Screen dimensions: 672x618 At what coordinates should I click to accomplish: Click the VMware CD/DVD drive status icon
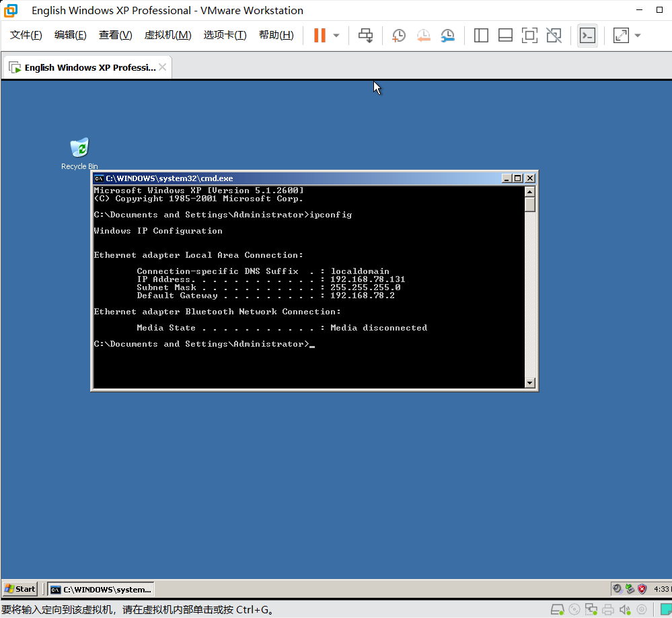(x=574, y=609)
